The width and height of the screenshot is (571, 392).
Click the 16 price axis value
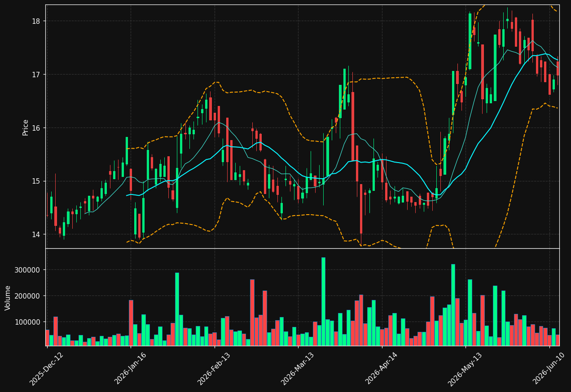[36, 128]
